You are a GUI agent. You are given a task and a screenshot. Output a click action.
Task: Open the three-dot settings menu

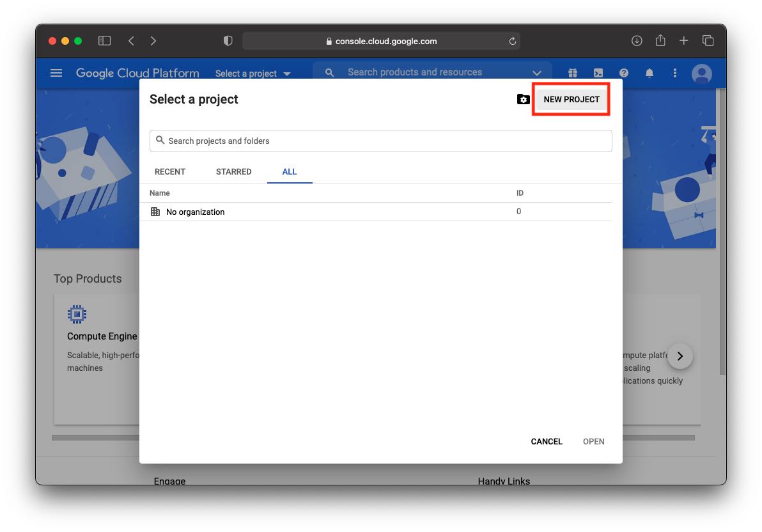pyautogui.click(x=674, y=73)
